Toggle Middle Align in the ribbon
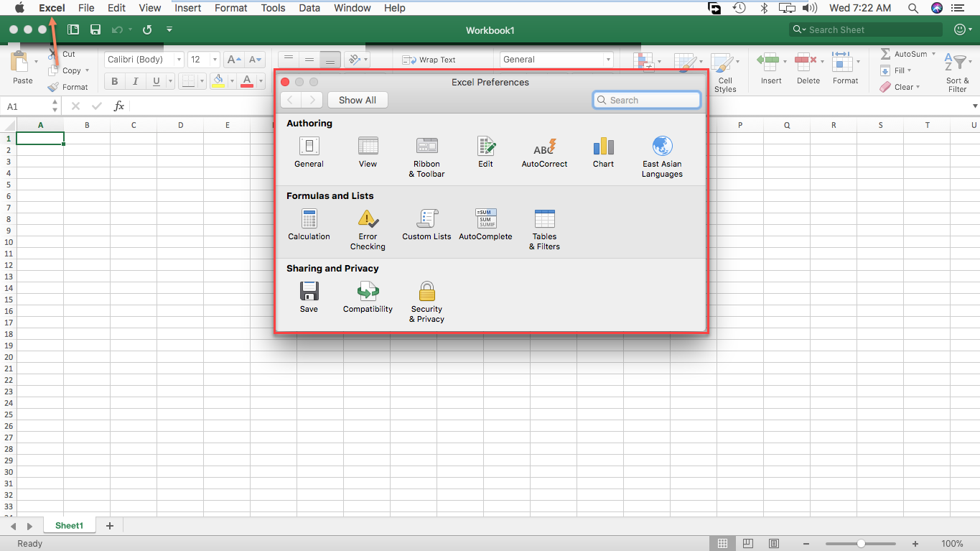980x551 pixels. (309, 60)
